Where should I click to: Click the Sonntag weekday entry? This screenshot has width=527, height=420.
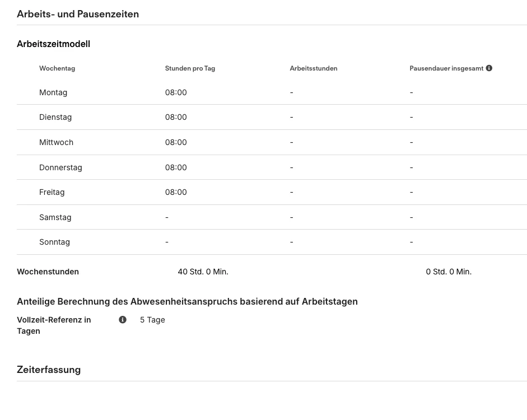click(x=54, y=242)
